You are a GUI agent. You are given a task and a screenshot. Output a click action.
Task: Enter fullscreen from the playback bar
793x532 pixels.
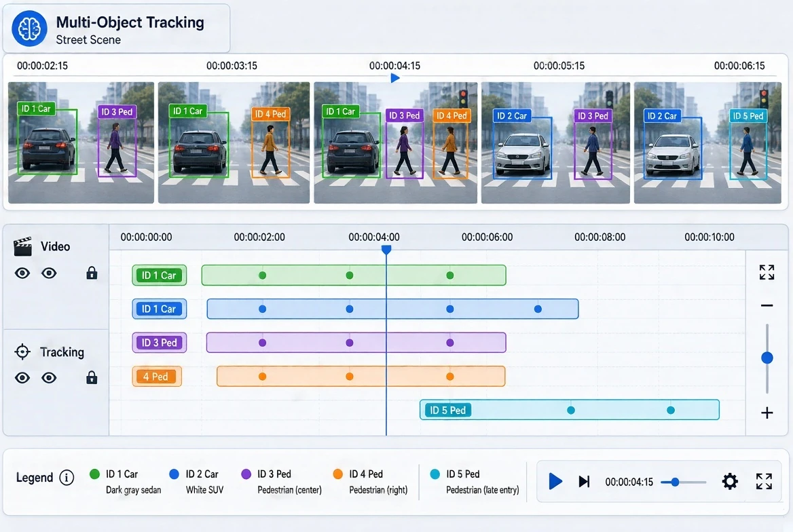point(764,481)
